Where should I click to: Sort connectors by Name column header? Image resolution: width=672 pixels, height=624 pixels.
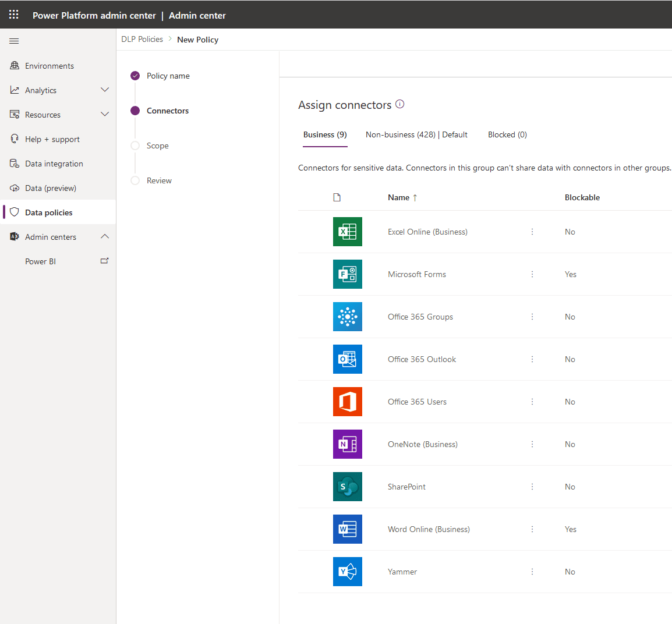coord(399,197)
